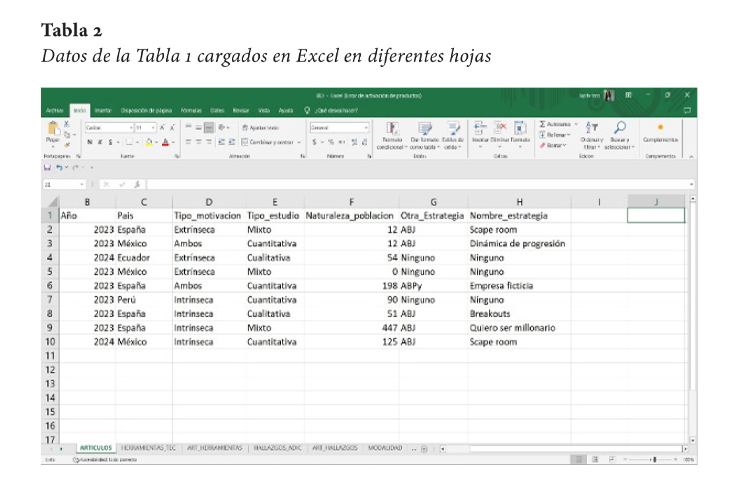Expand Combinar y centrar dropdown arrow
The image size is (742, 486).
point(299,142)
